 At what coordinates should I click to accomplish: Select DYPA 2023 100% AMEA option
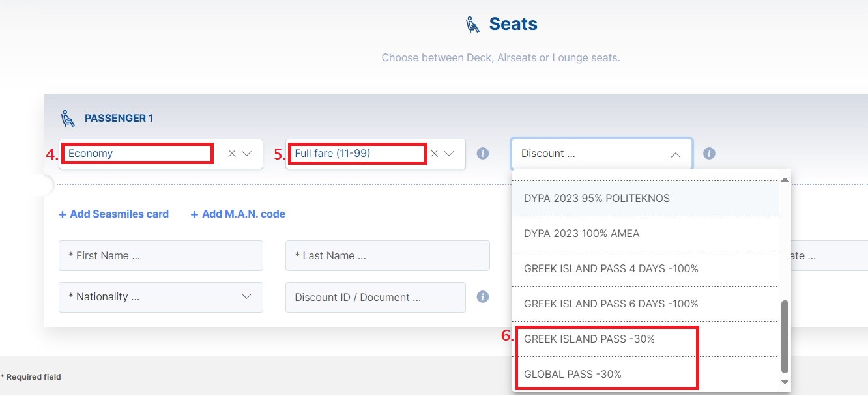click(x=645, y=233)
